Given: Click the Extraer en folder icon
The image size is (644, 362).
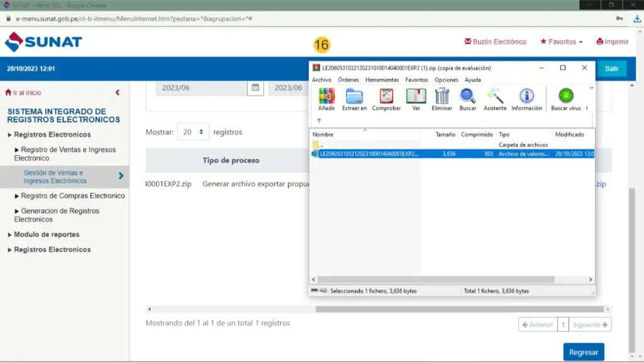Looking at the screenshot, I should click(x=354, y=96).
